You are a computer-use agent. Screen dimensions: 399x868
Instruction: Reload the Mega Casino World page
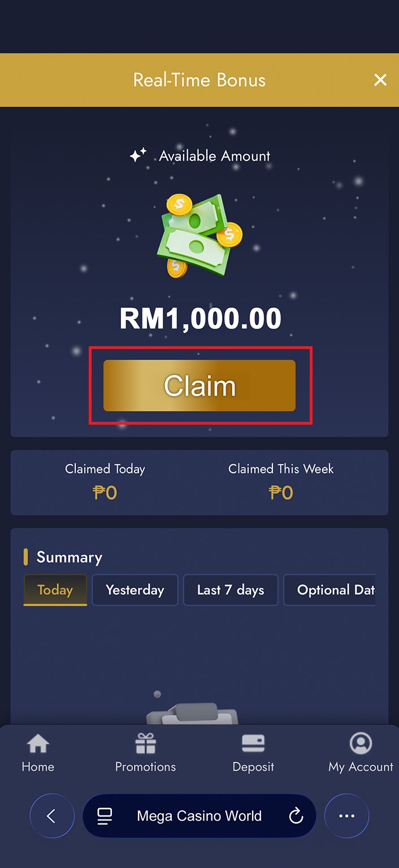click(x=296, y=816)
